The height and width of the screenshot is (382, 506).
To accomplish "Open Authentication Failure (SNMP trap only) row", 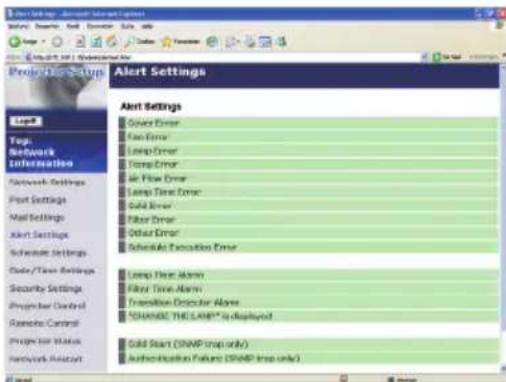I will pyautogui.click(x=309, y=358).
